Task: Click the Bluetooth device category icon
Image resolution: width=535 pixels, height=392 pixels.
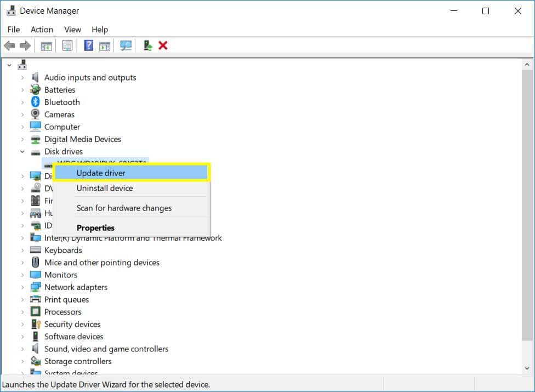Action: point(36,102)
